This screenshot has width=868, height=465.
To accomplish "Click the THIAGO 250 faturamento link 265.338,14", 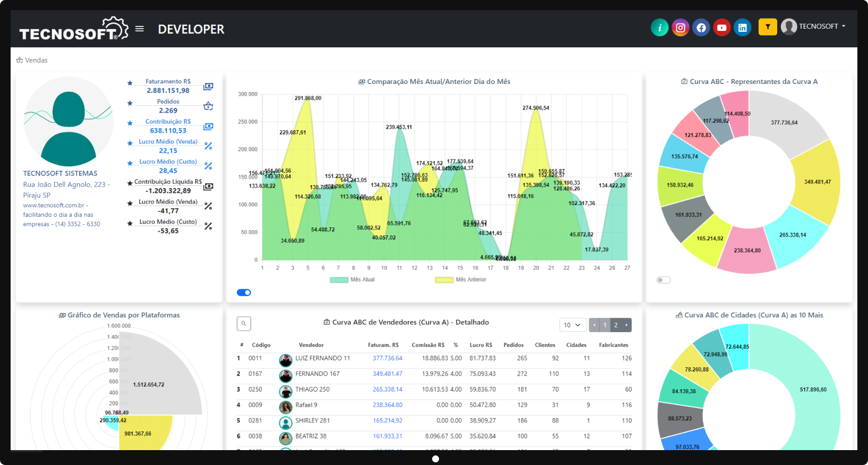I will [x=387, y=390].
